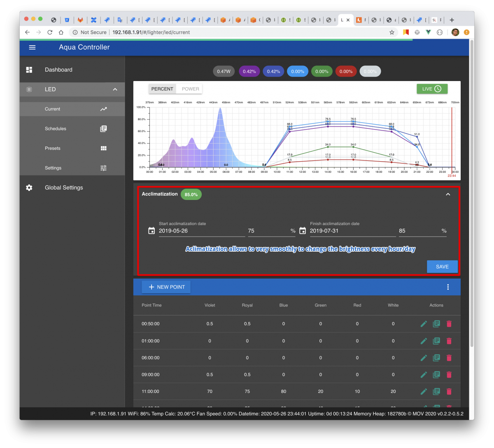Click the edit pencil for 00:50:00 point
This screenshot has width=494, height=448.
pyautogui.click(x=424, y=324)
